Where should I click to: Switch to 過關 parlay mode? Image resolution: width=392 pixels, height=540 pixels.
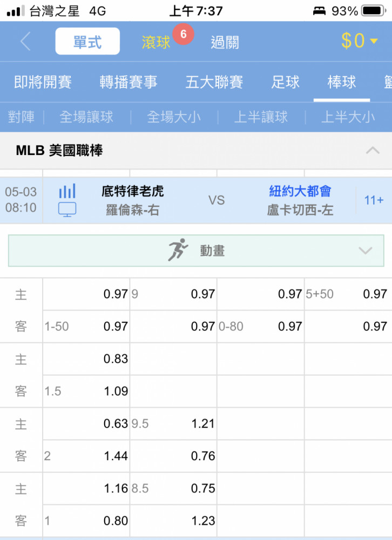pyautogui.click(x=225, y=42)
